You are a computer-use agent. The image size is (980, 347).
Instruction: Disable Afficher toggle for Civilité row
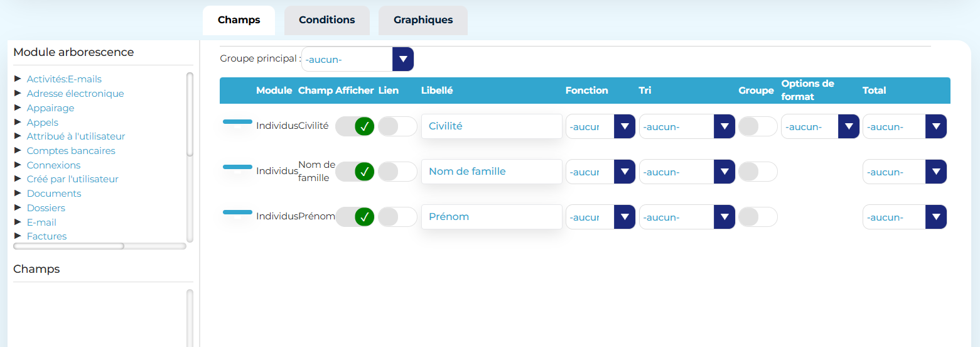pyautogui.click(x=355, y=126)
